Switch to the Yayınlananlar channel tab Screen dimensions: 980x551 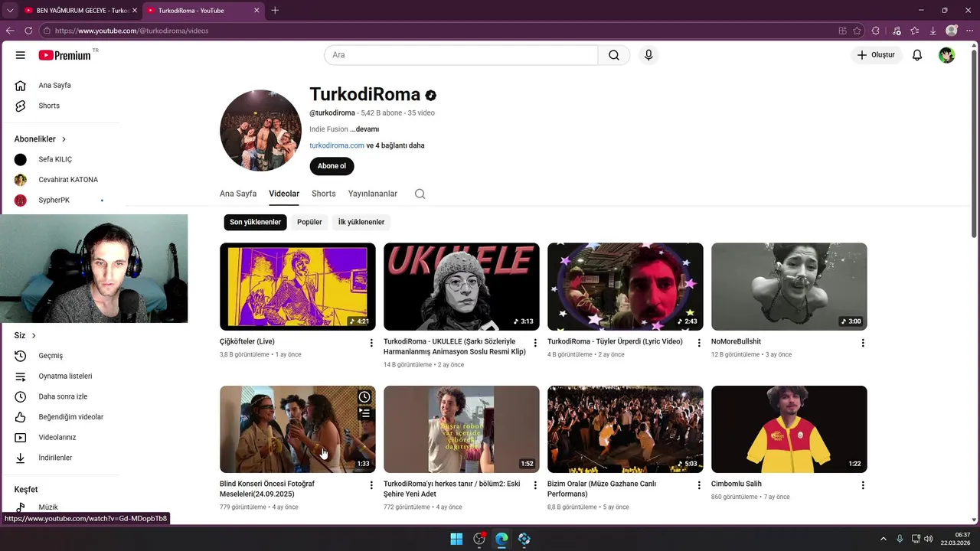373,194
